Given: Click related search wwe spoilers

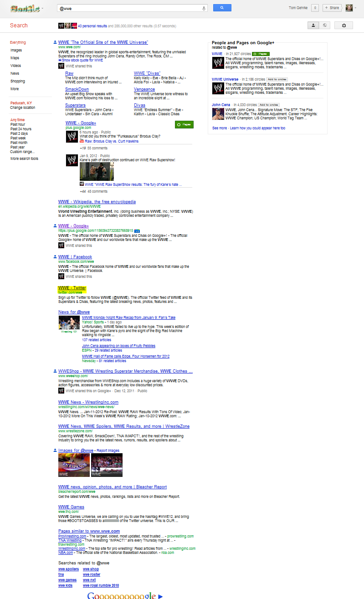Looking at the screenshot, I should pos(68,569).
